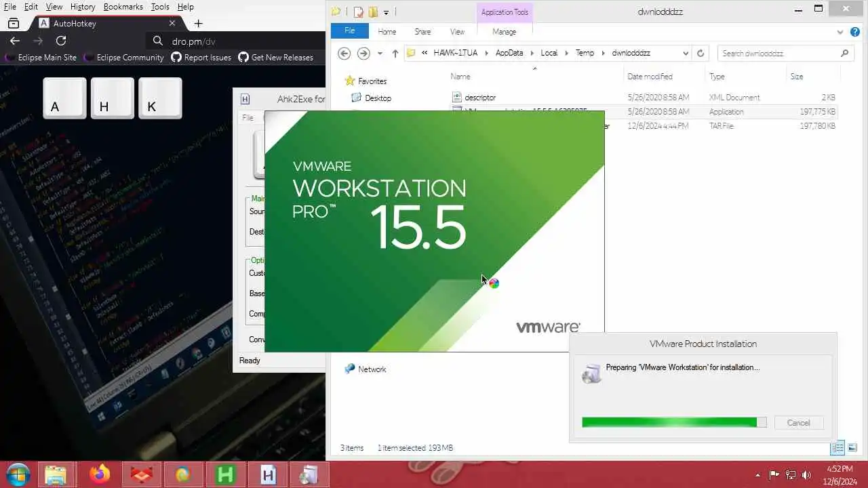
Task: Show hidden tray icons arrow
Action: coord(758,475)
